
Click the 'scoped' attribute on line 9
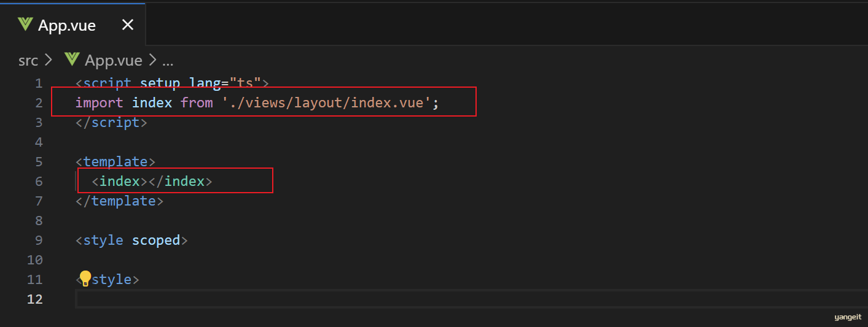coord(156,240)
